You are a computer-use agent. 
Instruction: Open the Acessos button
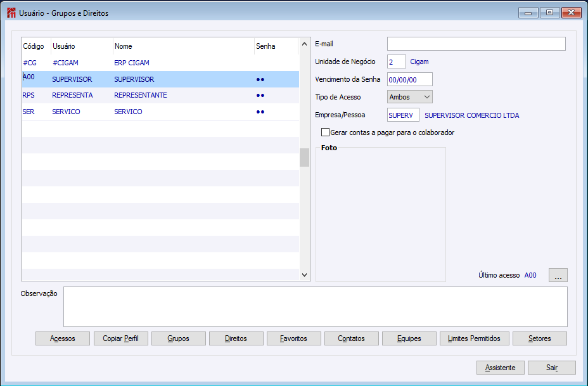pos(63,338)
